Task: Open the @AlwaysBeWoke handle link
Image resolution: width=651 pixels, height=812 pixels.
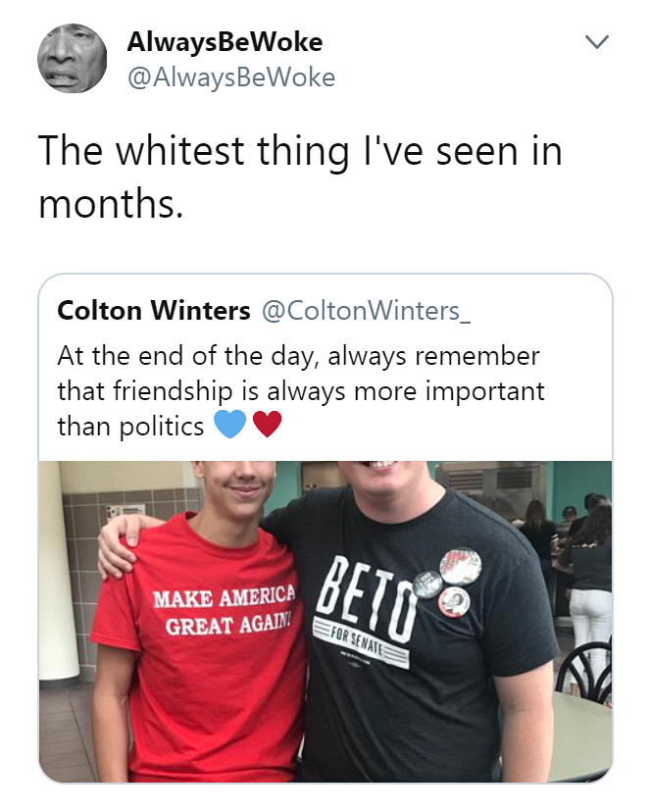Action: pos(231,76)
